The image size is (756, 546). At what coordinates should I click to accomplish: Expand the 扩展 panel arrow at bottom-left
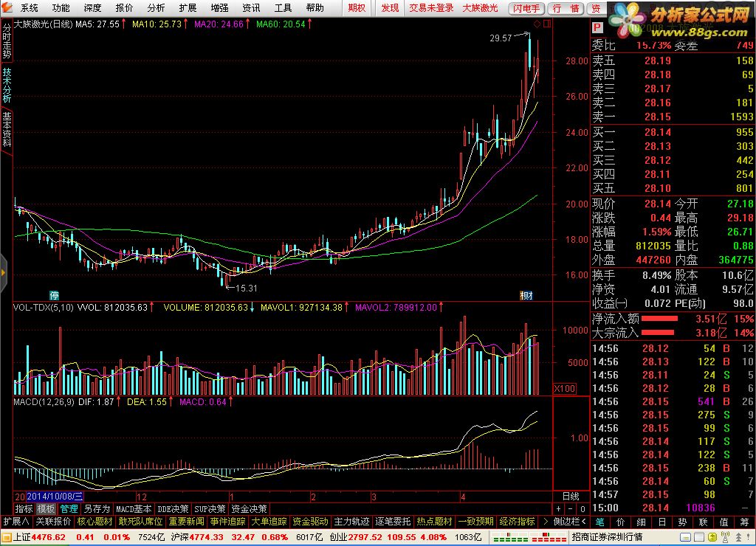[16, 522]
